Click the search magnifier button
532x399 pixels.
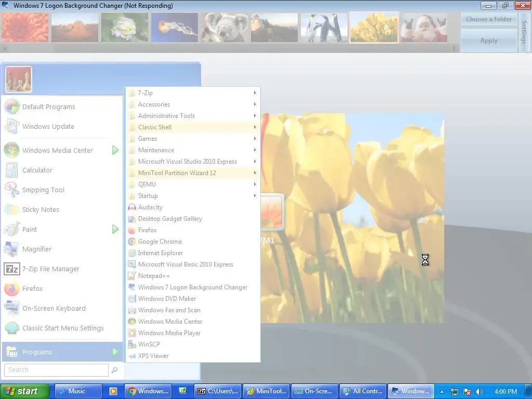tap(115, 370)
